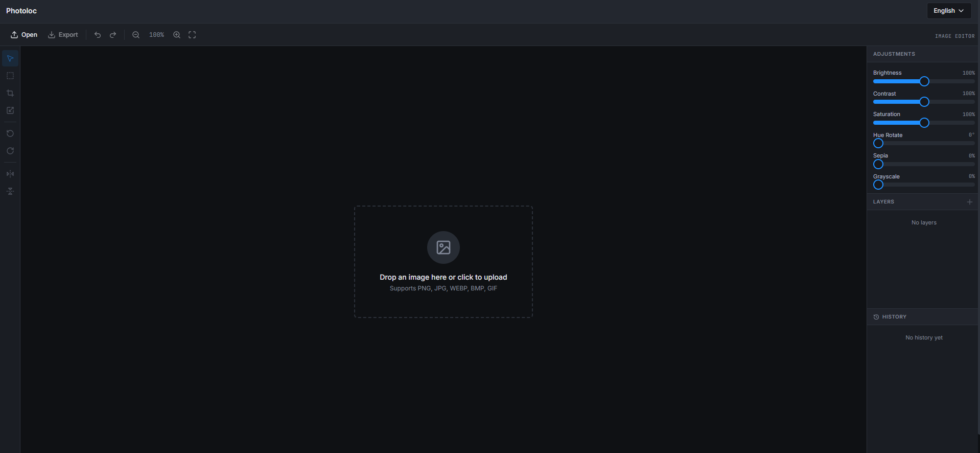Image resolution: width=980 pixels, height=453 pixels.
Task: Rotate image clockwise from the left toolbar
Action: click(x=10, y=151)
